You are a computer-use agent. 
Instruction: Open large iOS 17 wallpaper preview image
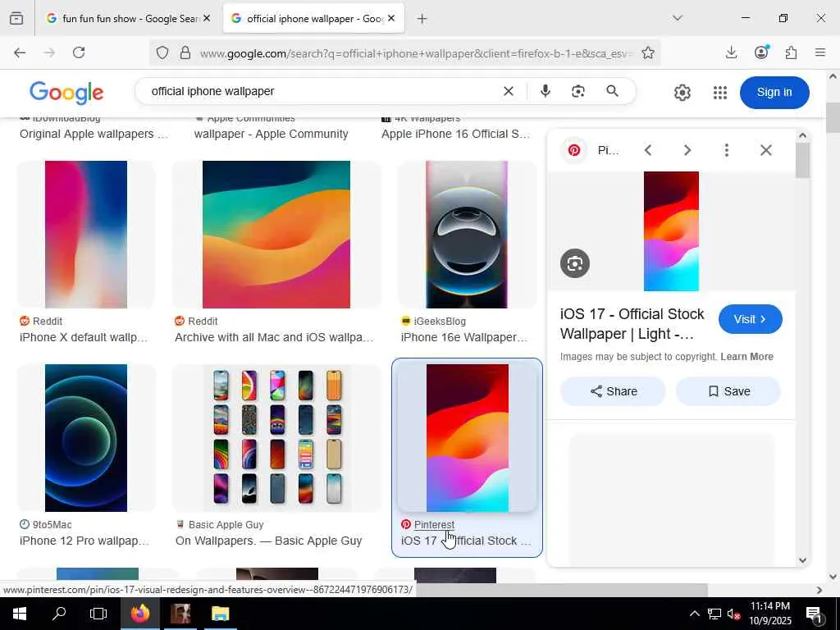[x=671, y=231]
